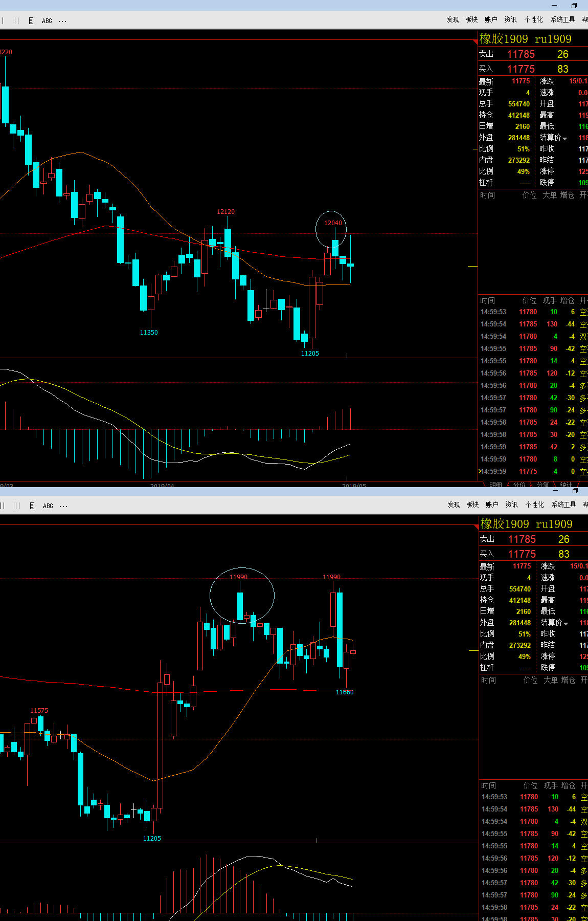The height and width of the screenshot is (921, 588).
Task: Open the 系统工具 menu in upper window
Action: click(x=562, y=19)
